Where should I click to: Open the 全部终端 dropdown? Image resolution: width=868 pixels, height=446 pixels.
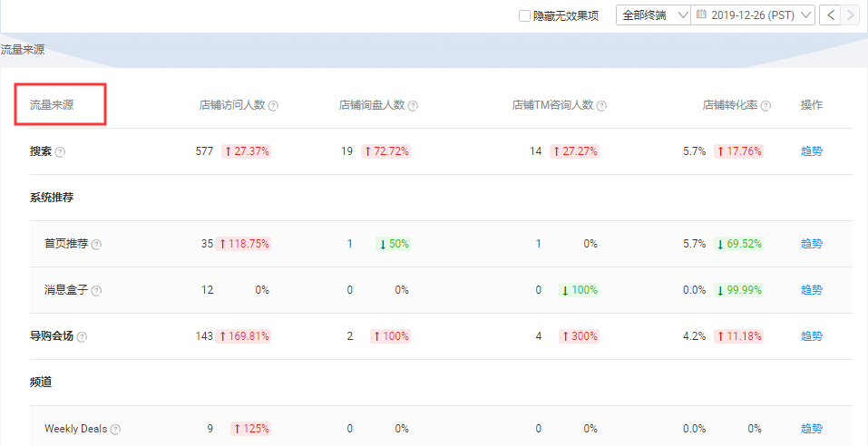click(652, 15)
